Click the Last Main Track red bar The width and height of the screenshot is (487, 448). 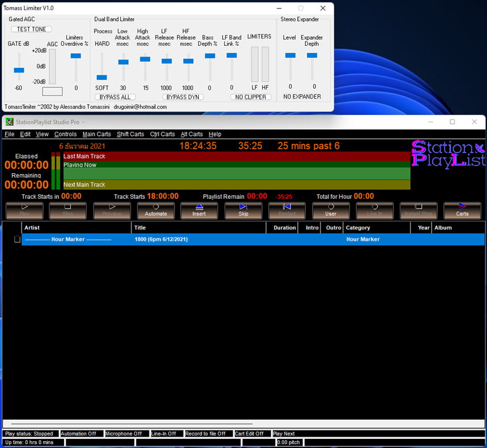pyautogui.click(x=237, y=156)
